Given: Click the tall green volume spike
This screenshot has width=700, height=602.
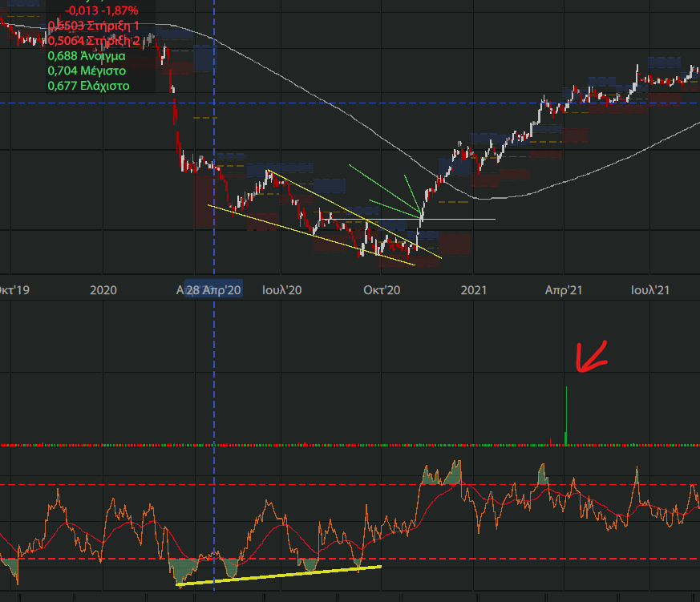Looking at the screenshot, I should [566, 415].
